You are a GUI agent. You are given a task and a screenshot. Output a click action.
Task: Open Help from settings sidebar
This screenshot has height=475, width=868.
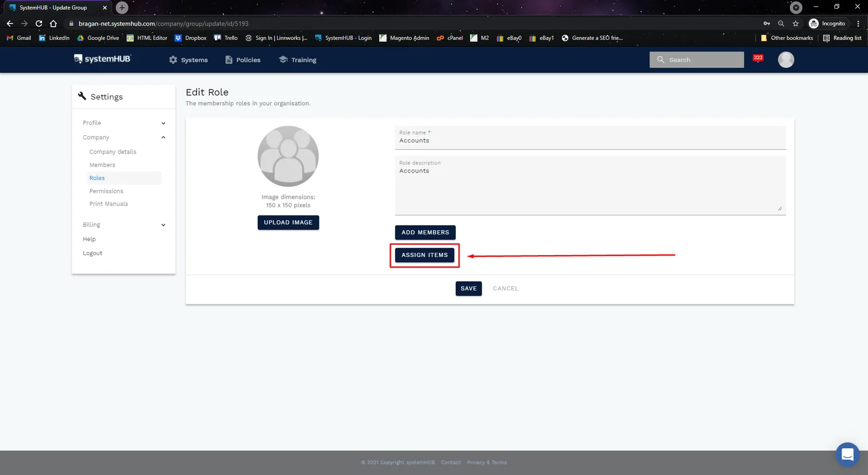(90, 239)
